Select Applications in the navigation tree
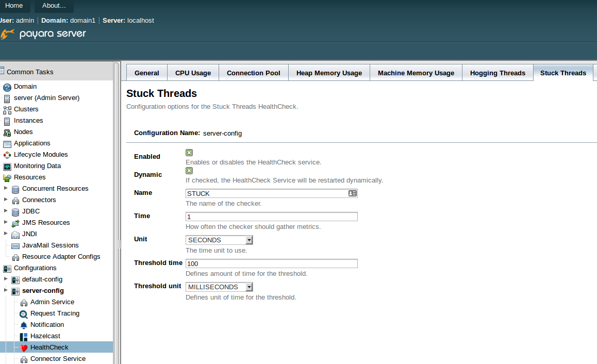The image size is (597, 364). click(32, 143)
